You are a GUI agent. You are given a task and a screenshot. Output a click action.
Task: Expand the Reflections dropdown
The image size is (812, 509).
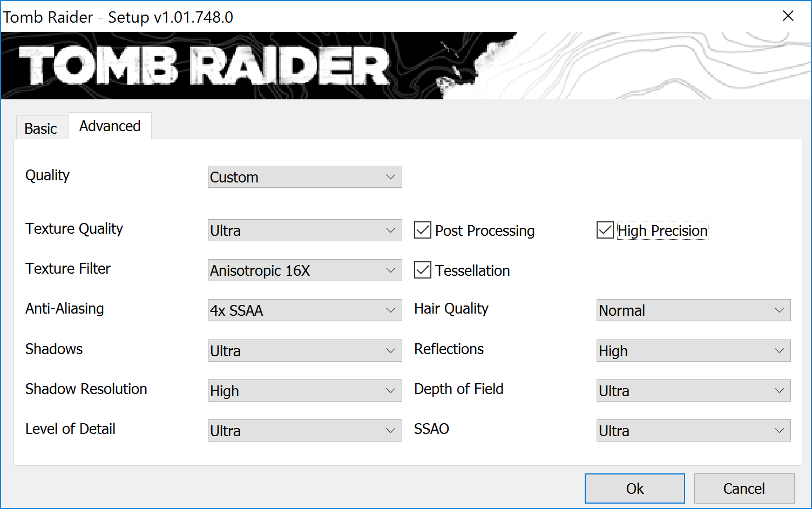tap(693, 351)
